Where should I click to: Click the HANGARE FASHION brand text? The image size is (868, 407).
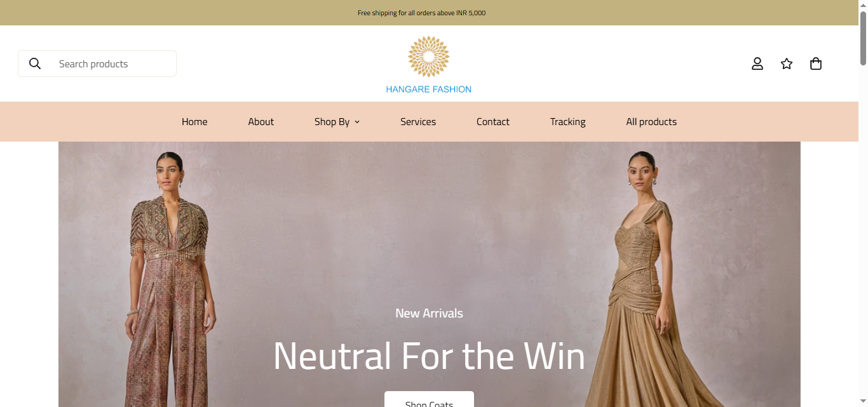[x=429, y=90]
